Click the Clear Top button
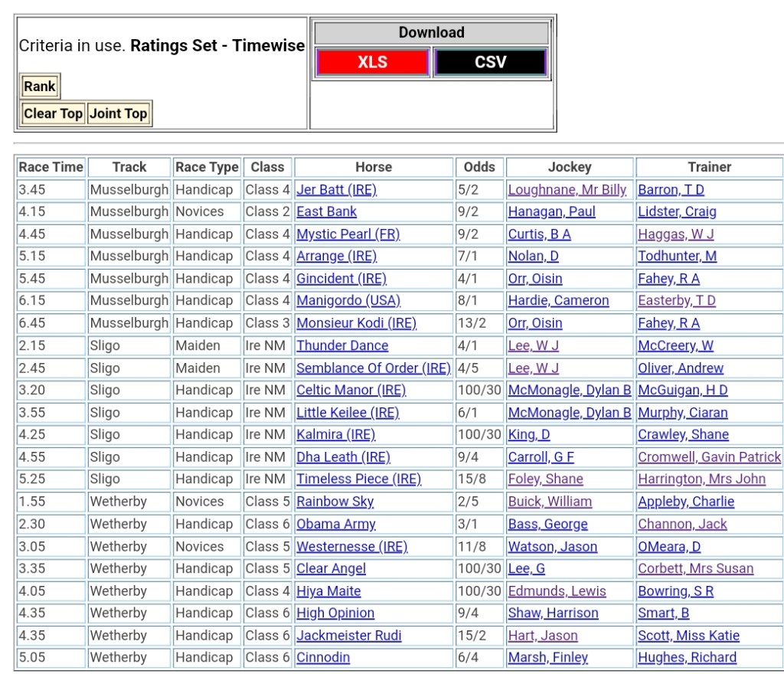Screen dimensions: 784x674 point(53,113)
